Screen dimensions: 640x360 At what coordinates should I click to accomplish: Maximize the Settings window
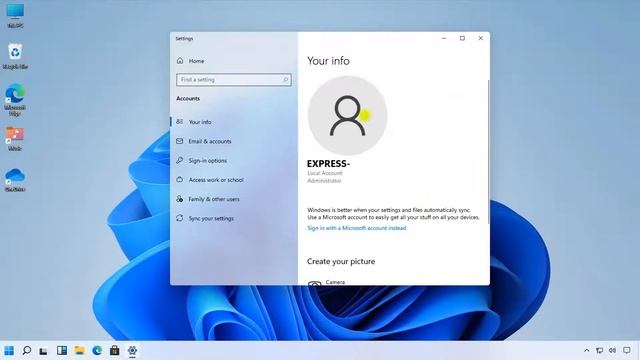tap(462, 38)
